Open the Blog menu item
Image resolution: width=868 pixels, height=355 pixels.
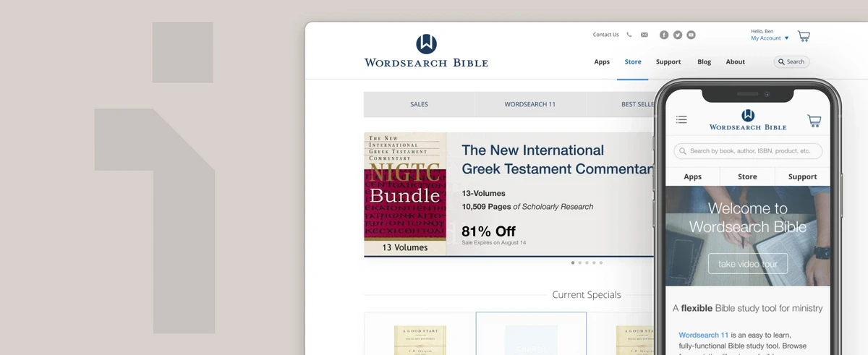pyautogui.click(x=704, y=62)
